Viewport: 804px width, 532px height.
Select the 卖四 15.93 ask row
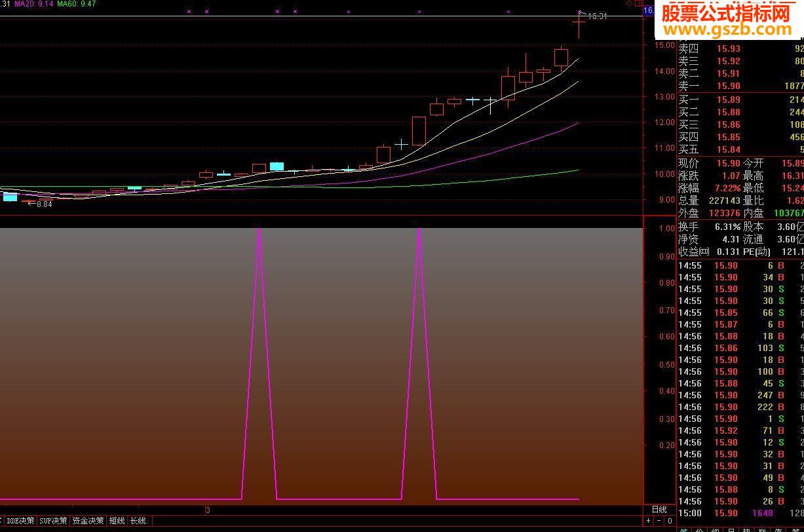[x=740, y=48]
